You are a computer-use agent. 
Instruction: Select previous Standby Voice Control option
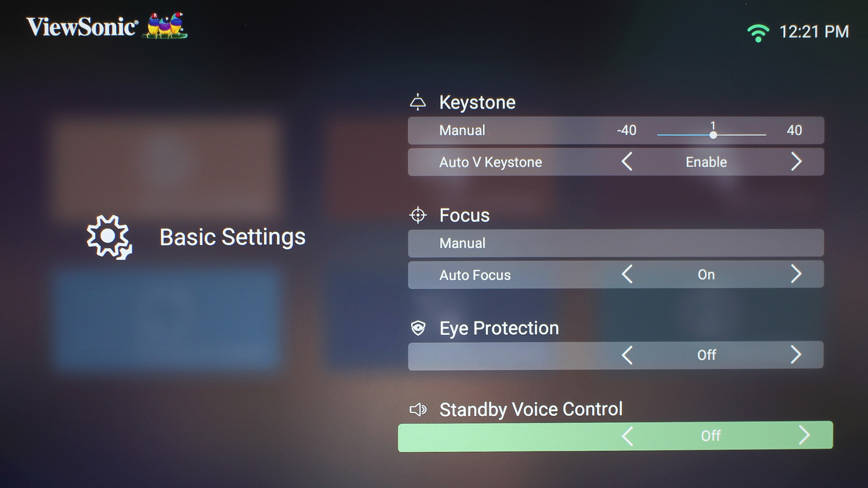tap(627, 436)
